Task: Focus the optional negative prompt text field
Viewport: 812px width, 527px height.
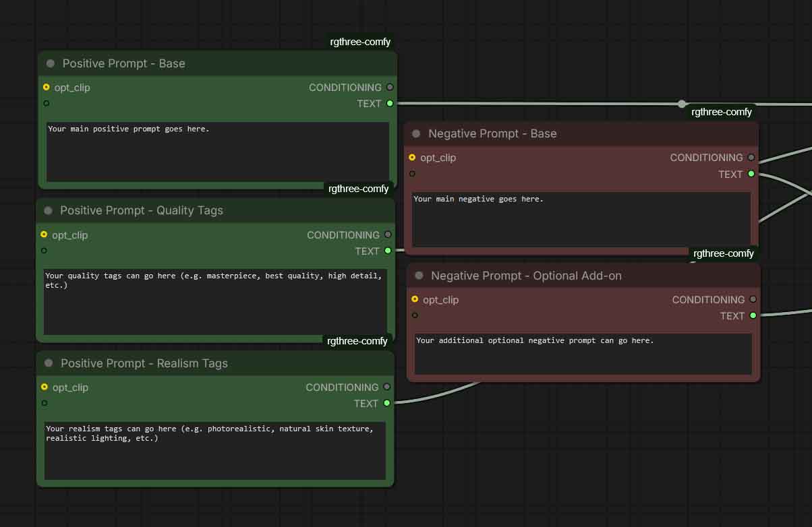Action: pyautogui.click(x=583, y=354)
